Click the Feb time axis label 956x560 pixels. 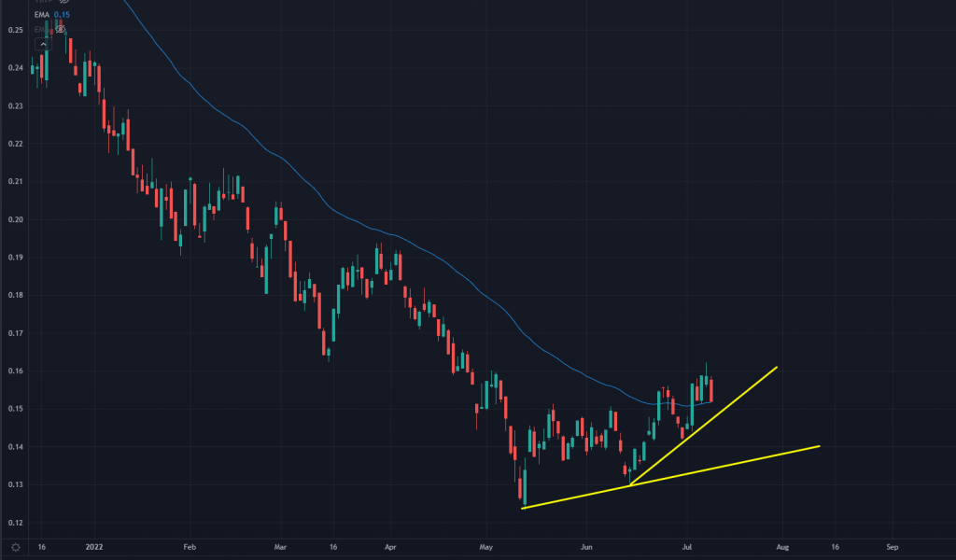point(190,547)
